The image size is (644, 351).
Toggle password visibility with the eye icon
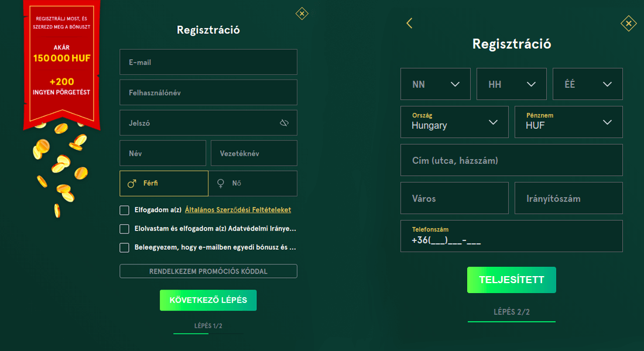click(x=285, y=122)
